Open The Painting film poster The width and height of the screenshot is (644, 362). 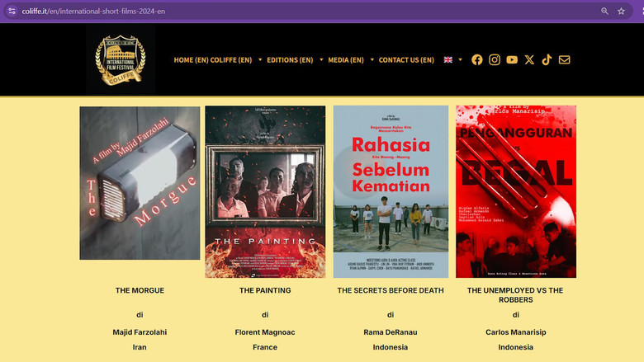coord(265,191)
